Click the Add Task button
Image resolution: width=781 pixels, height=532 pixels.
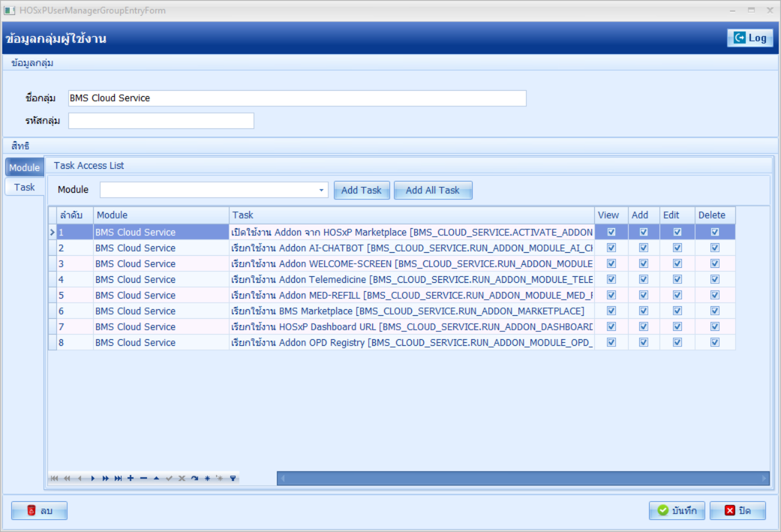pyautogui.click(x=361, y=190)
